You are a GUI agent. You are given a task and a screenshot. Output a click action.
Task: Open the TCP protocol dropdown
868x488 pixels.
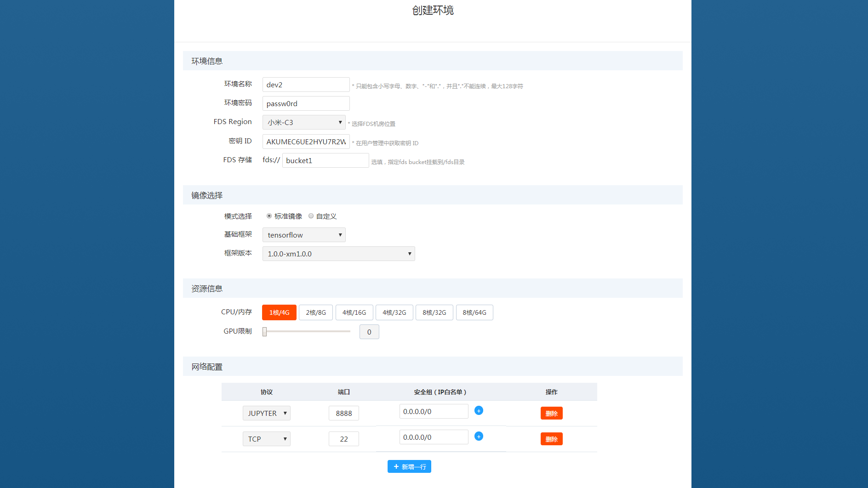coord(267,439)
